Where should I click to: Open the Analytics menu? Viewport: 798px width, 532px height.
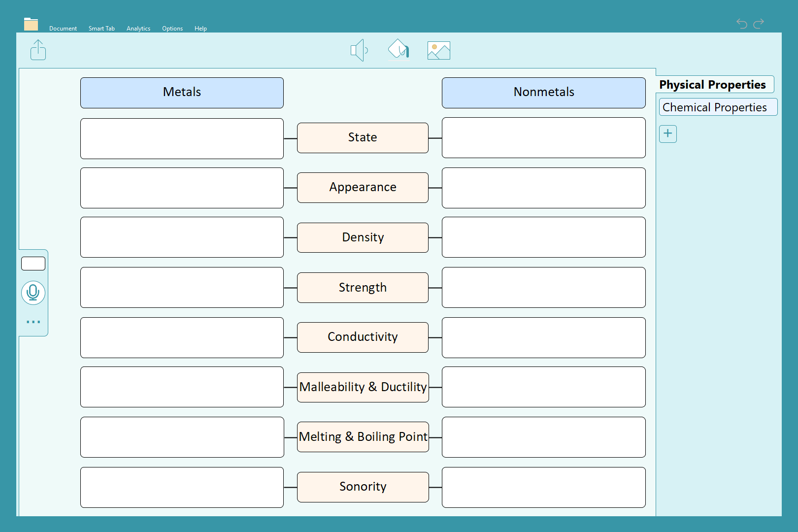138,29
